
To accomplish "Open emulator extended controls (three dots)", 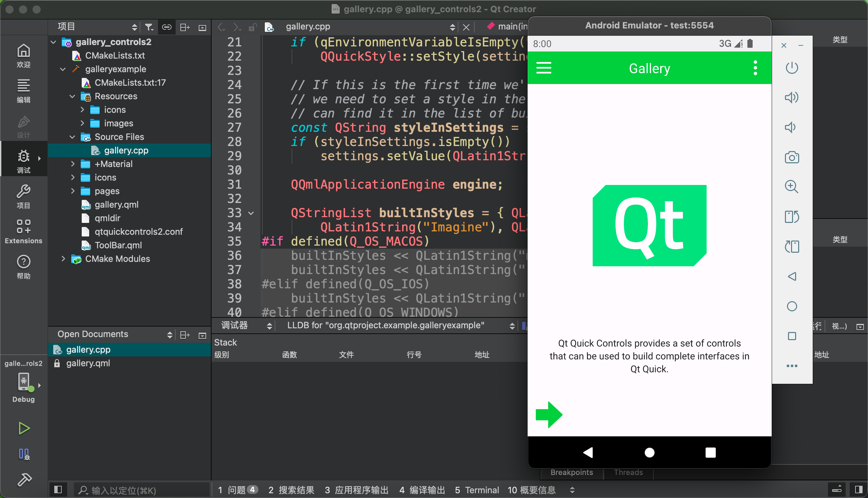I will 792,366.
